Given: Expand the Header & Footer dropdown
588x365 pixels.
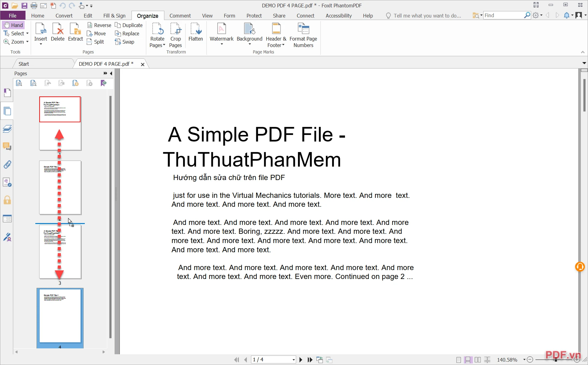Looking at the screenshot, I should [283, 45].
